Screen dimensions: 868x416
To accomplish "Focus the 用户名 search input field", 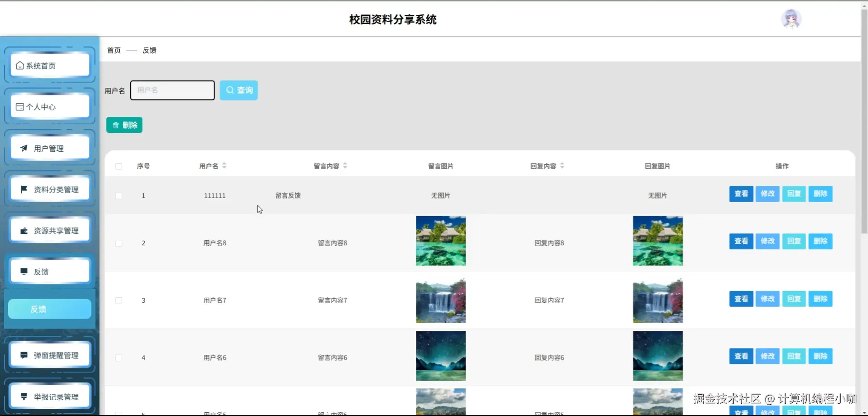I will point(172,90).
